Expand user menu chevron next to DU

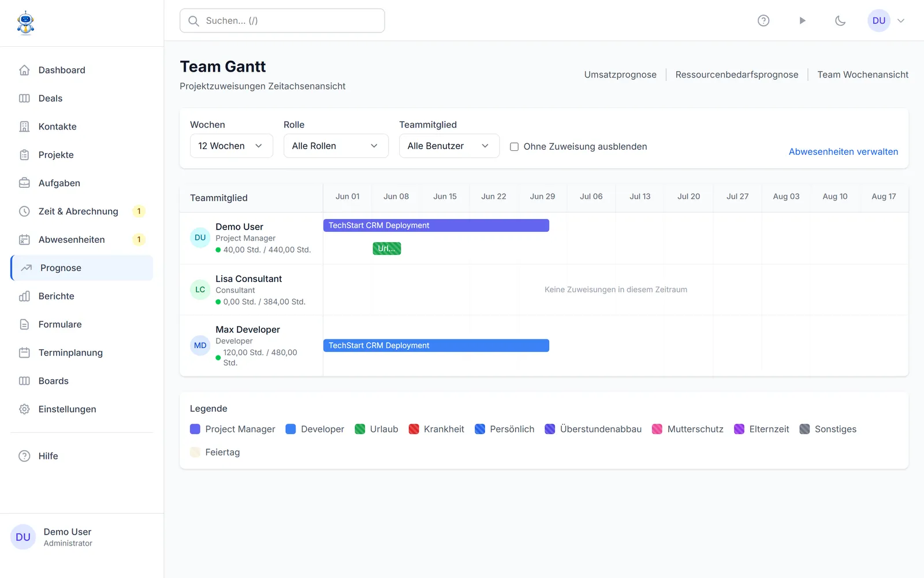point(901,21)
